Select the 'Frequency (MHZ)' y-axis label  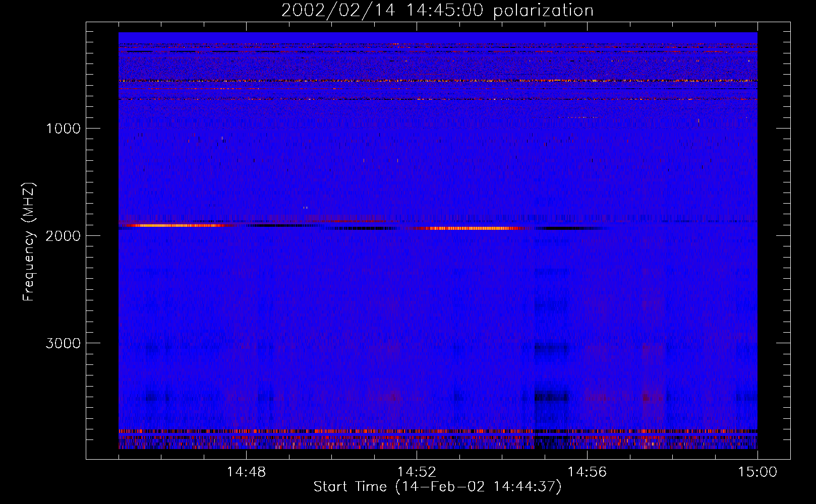click(29, 242)
